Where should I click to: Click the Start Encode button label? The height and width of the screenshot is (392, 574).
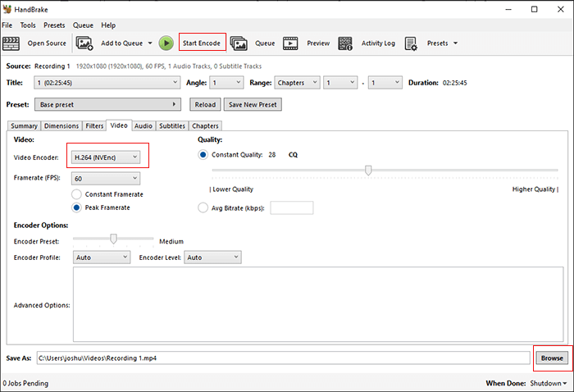202,43
